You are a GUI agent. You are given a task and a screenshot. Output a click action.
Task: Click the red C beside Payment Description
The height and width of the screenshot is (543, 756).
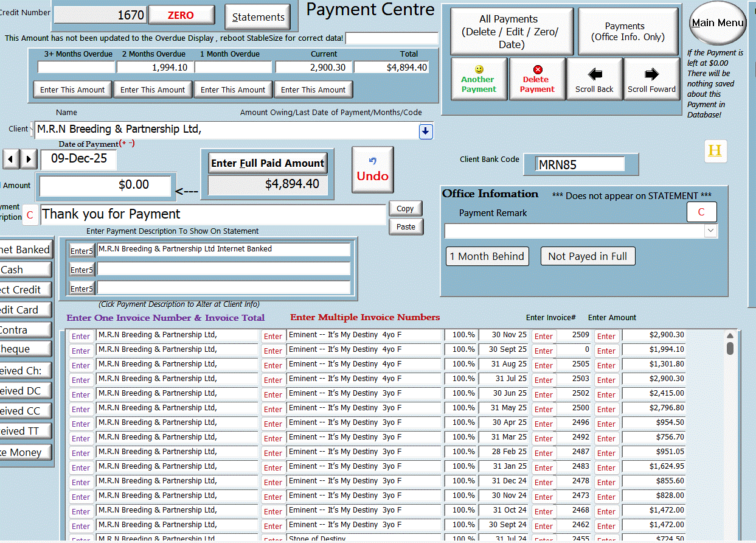(30, 215)
